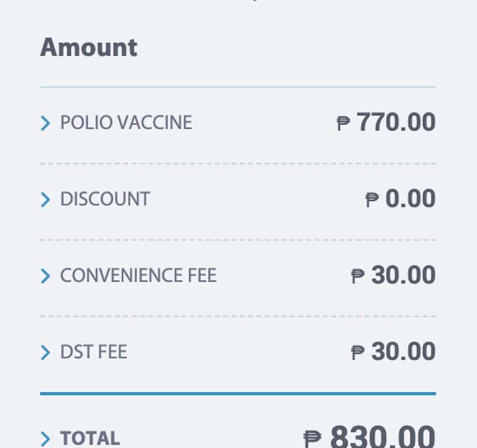Viewport: 477px width, 448px height.
Task: Open the DST FEE chevron arrow
Action: pos(45,352)
